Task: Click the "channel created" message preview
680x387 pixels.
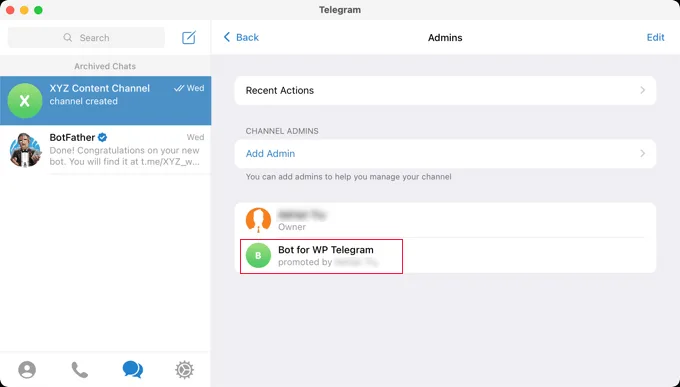Action: pyautogui.click(x=83, y=101)
